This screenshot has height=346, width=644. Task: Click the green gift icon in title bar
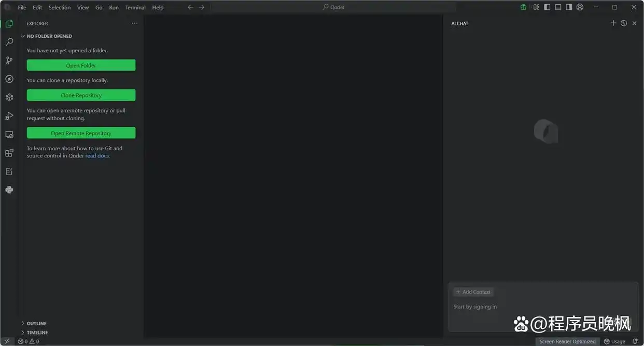pos(523,7)
